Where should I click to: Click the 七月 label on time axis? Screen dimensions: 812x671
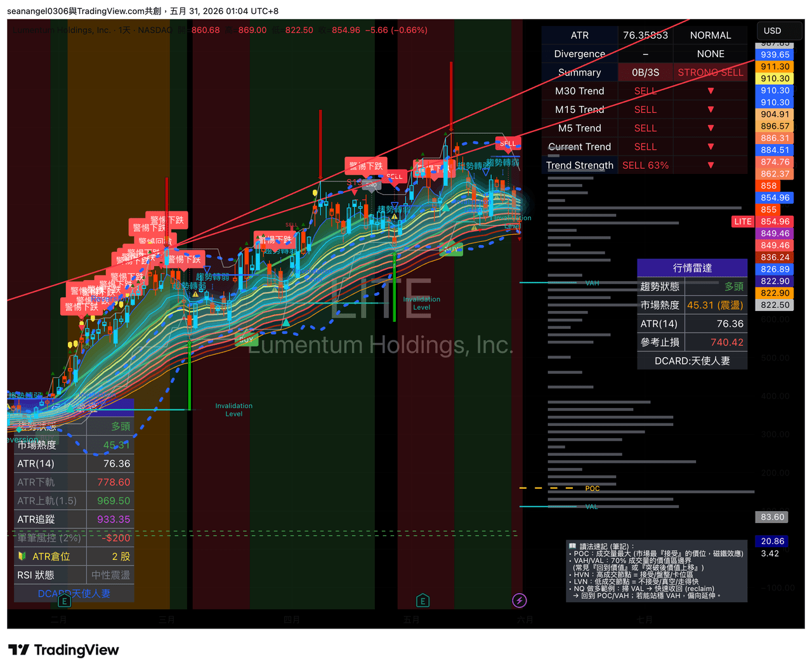[x=645, y=620]
